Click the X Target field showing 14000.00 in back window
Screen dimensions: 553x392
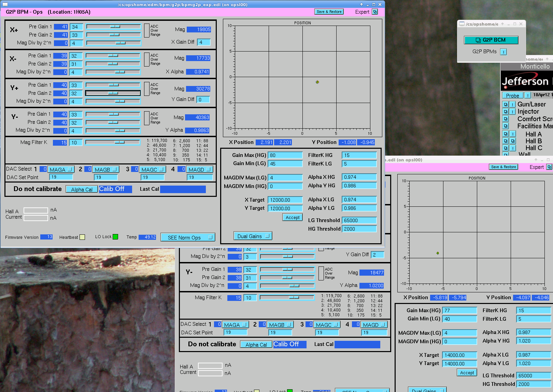coord(459,355)
